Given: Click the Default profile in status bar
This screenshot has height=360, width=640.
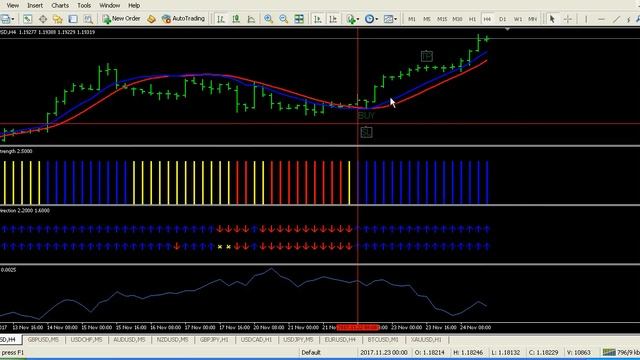Looking at the screenshot, I should (311, 352).
